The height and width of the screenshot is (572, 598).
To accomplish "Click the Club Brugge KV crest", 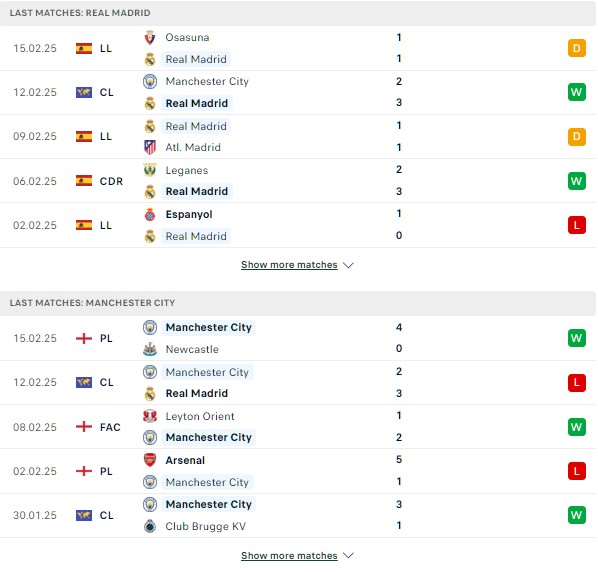I will [150, 526].
